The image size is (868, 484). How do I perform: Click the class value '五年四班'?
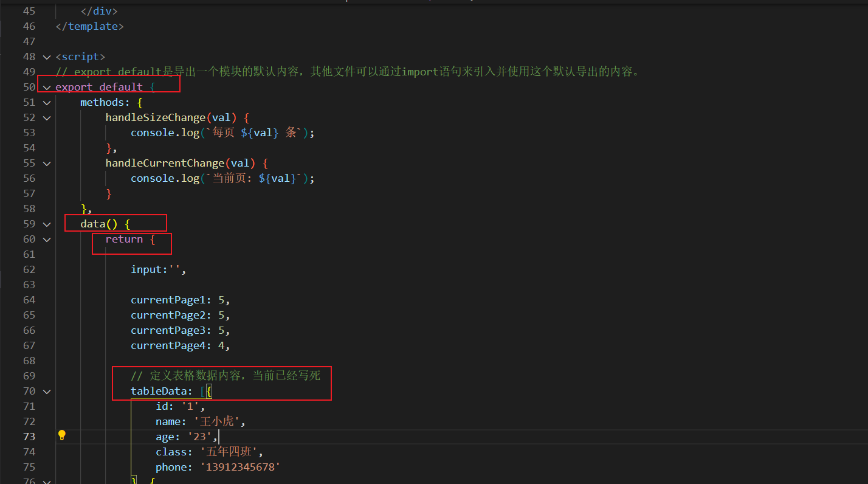pos(229,452)
